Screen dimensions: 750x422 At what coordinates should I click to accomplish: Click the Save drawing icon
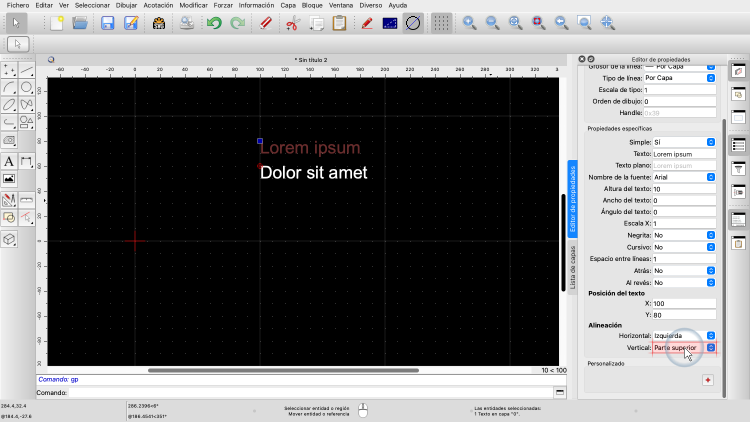tap(108, 22)
